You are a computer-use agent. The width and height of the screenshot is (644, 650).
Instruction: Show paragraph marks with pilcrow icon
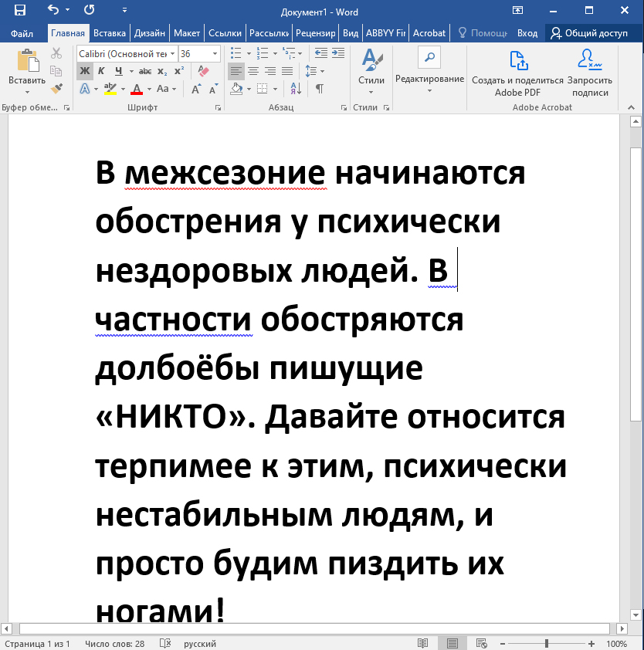[320, 88]
